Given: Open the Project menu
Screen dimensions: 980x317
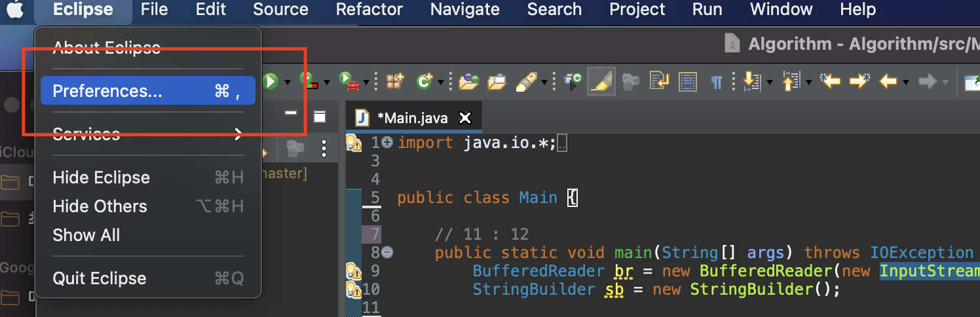Looking at the screenshot, I should coord(637,10).
